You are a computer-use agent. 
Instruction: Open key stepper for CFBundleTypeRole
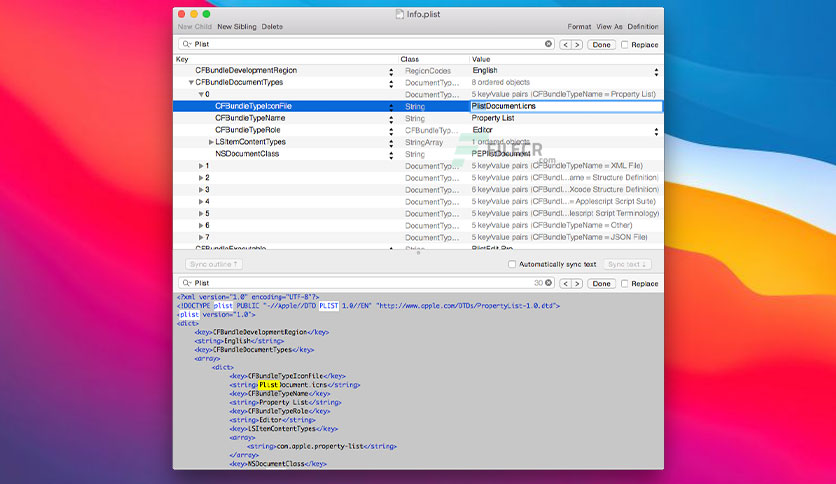point(391,131)
